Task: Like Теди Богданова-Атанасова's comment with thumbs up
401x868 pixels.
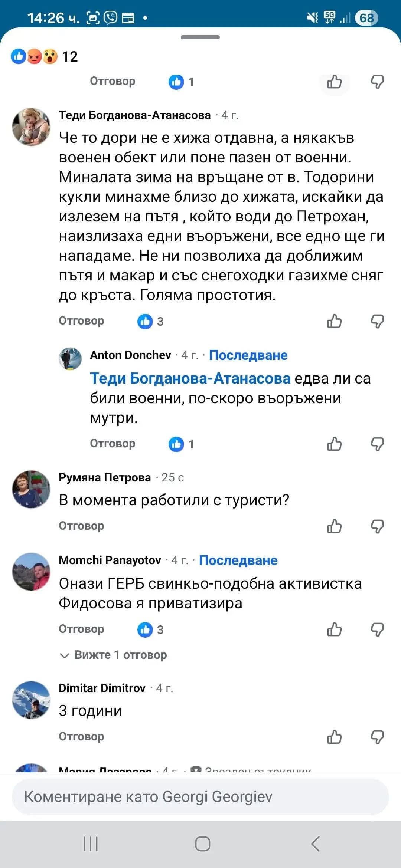Action: click(x=334, y=321)
